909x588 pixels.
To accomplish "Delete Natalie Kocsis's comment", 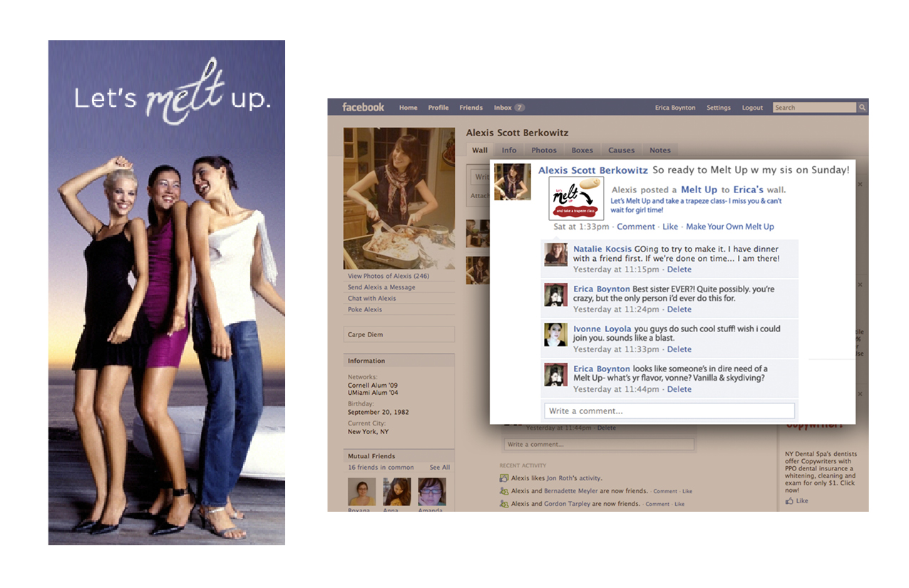I will click(x=679, y=269).
